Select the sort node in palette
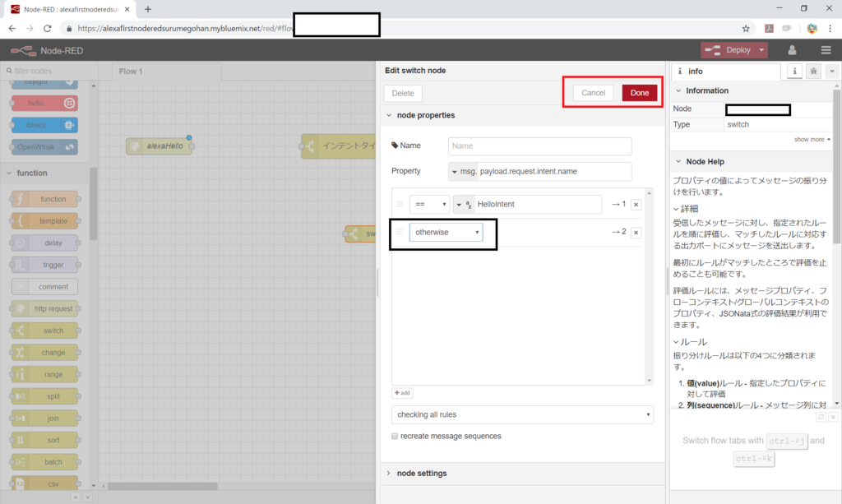The width and height of the screenshot is (842, 504). click(x=44, y=440)
